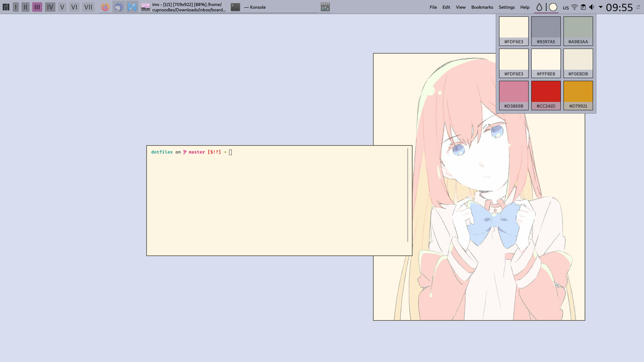Image resolution: width=644 pixels, height=362 pixels.
Task: Switch to the imv image viewer task
Action: 183,7
